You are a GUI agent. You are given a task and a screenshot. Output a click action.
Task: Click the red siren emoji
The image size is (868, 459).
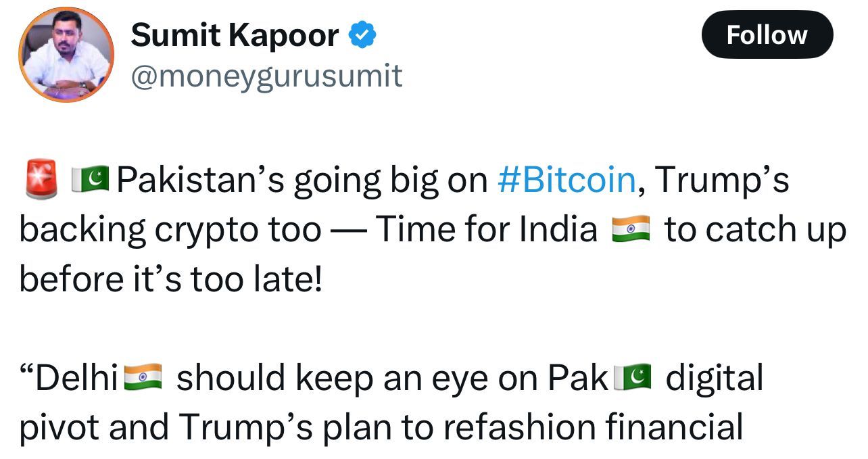point(42,180)
